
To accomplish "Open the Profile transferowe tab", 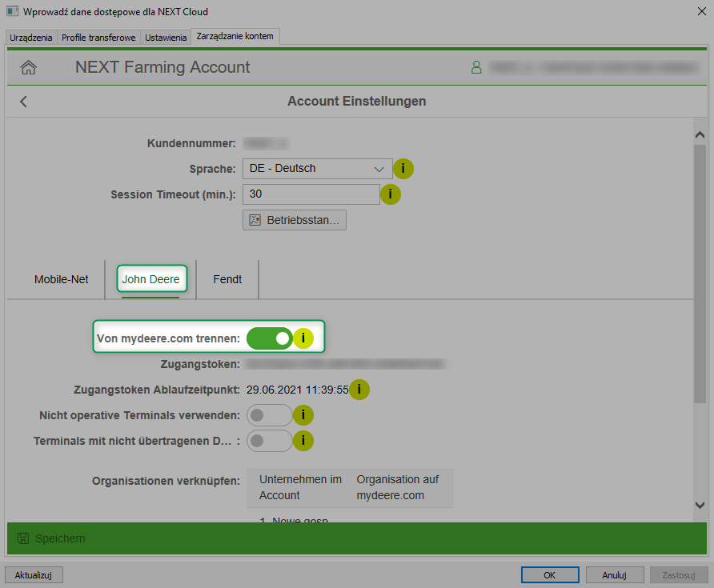I will coord(98,38).
